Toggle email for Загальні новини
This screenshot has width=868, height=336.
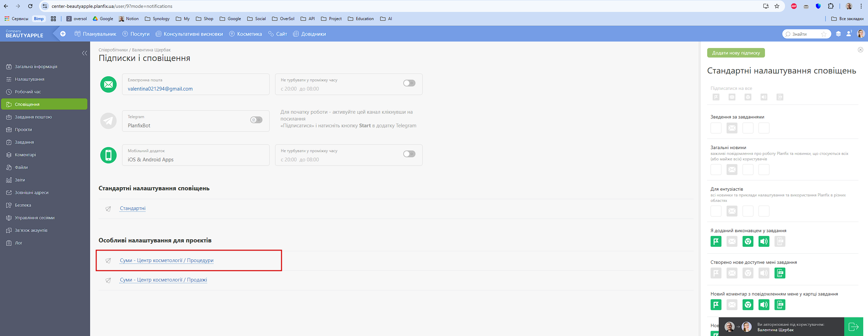click(732, 170)
